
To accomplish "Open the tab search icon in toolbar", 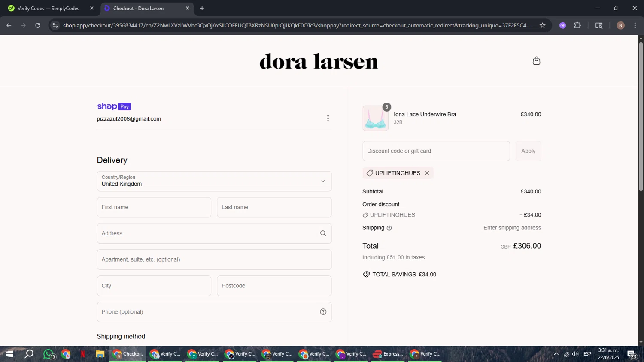I will click(599, 25).
